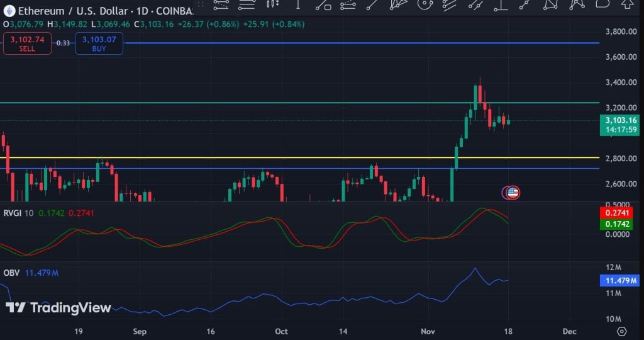Click the blue OBV 11.479 M axis tag

(619, 281)
